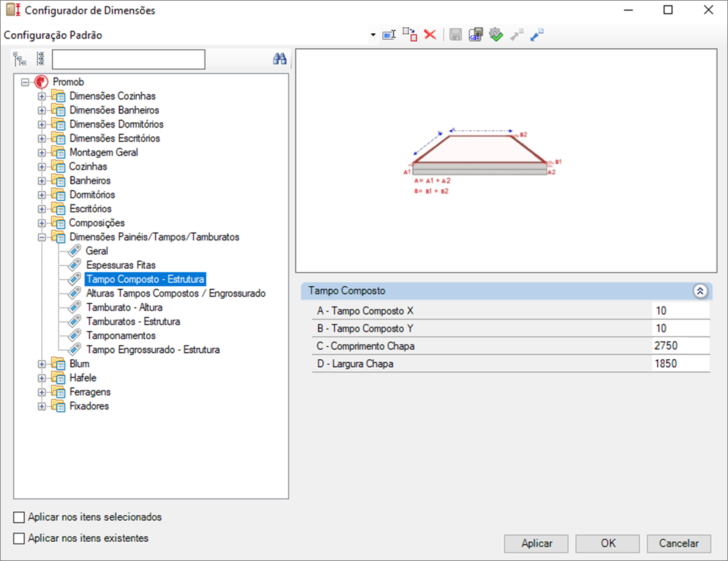Collapse the Tampo Composto section chevron
The width and height of the screenshot is (728, 561).
click(x=700, y=291)
